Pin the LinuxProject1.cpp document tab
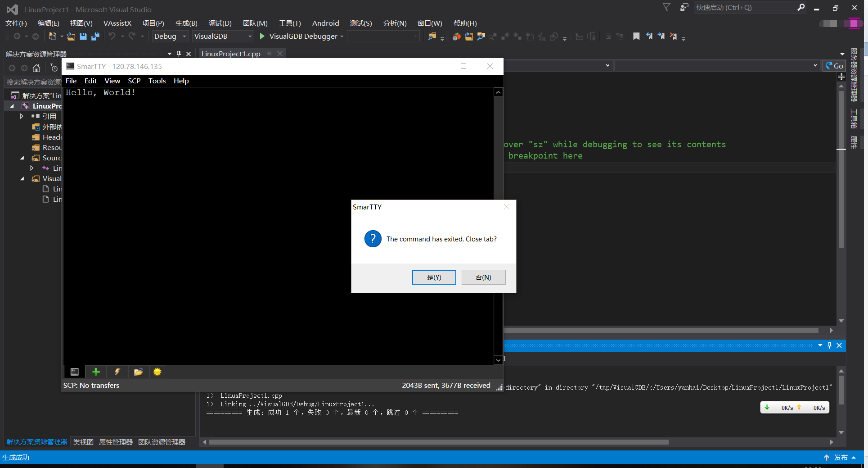The height and width of the screenshot is (468, 868). [x=270, y=53]
